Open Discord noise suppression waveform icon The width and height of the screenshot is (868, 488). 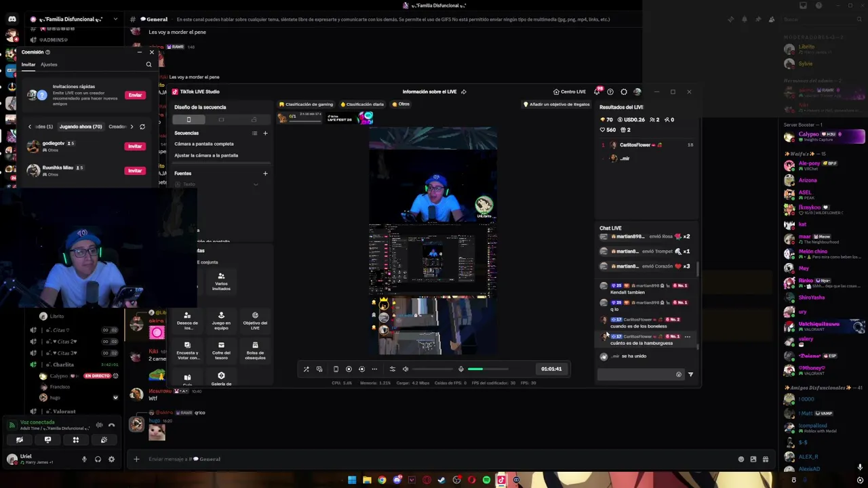coord(99,425)
